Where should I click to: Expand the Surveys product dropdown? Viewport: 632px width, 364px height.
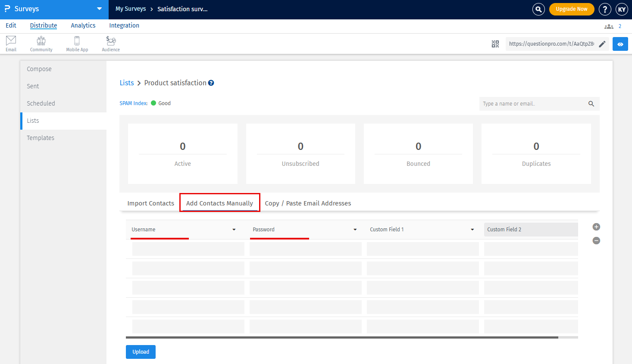(100, 9)
